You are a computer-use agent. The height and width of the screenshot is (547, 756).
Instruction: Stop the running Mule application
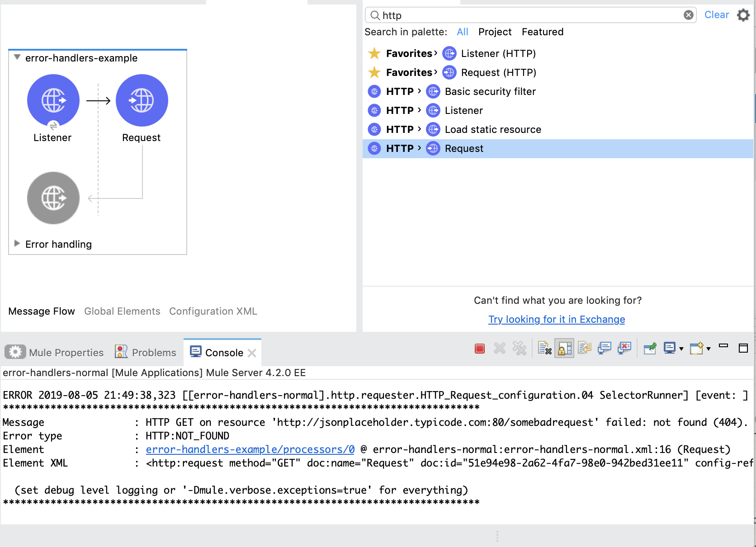(x=480, y=348)
